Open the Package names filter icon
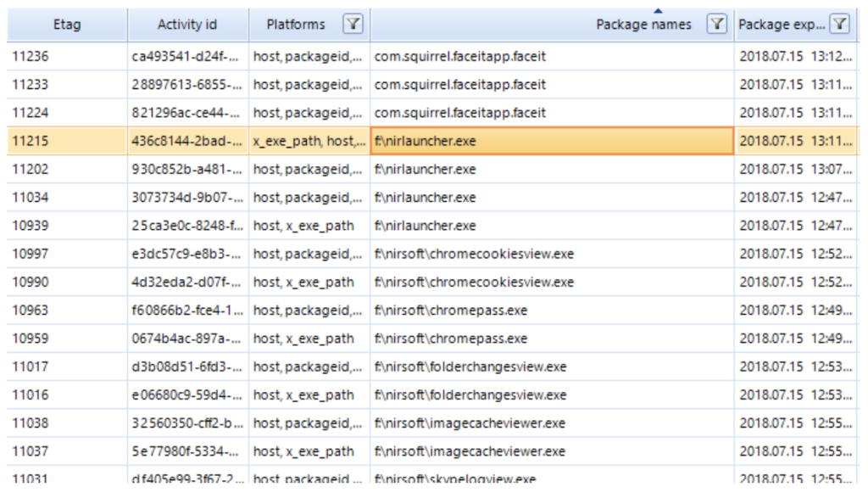This screenshot has width=868, height=498. 717,25
